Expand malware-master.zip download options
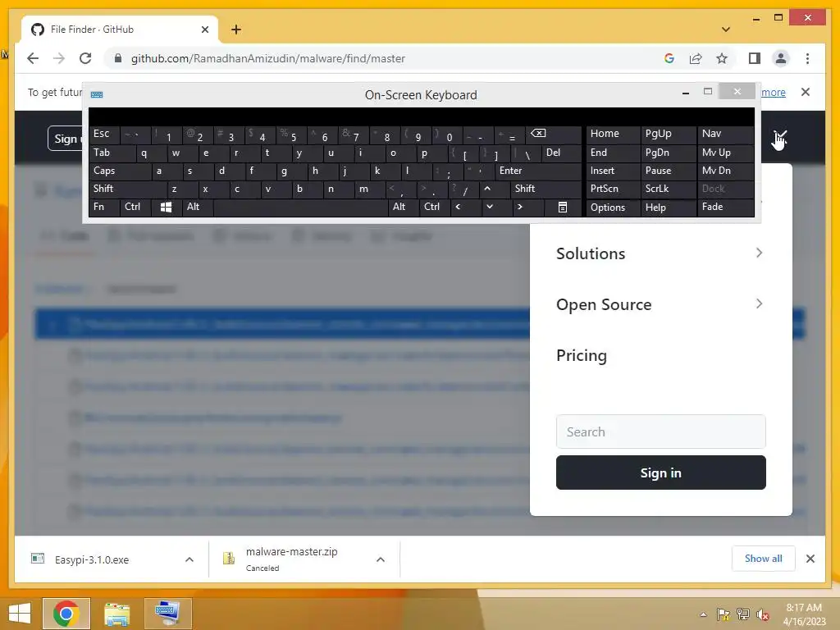 381,559
